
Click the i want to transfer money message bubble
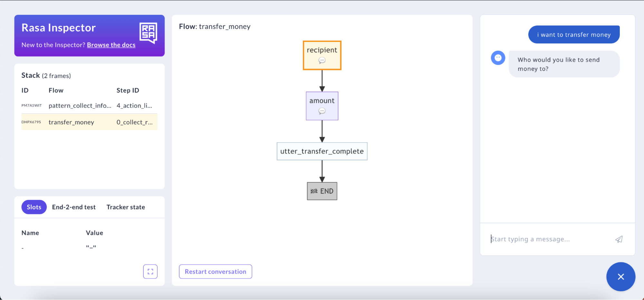tap(573, 35)
